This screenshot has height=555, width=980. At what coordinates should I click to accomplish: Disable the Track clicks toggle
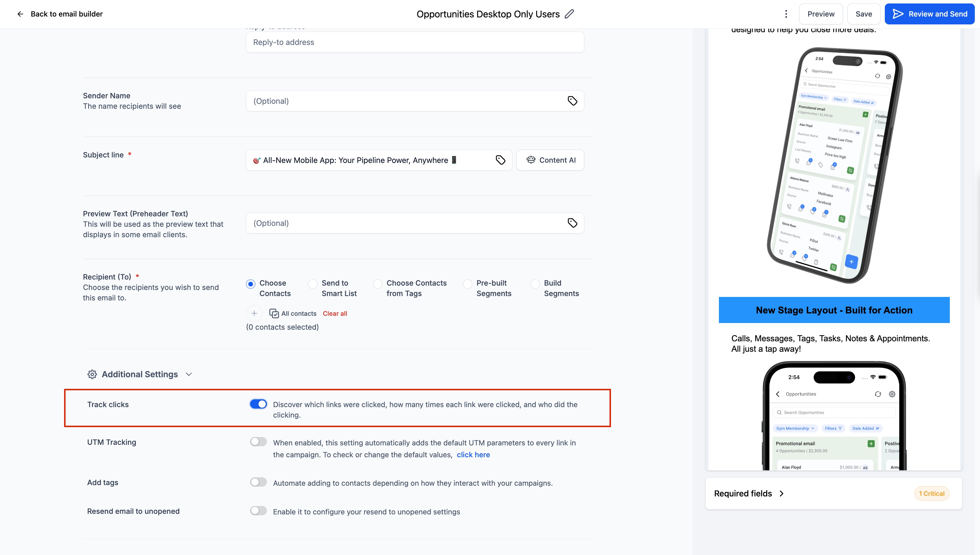pos(258,404)
